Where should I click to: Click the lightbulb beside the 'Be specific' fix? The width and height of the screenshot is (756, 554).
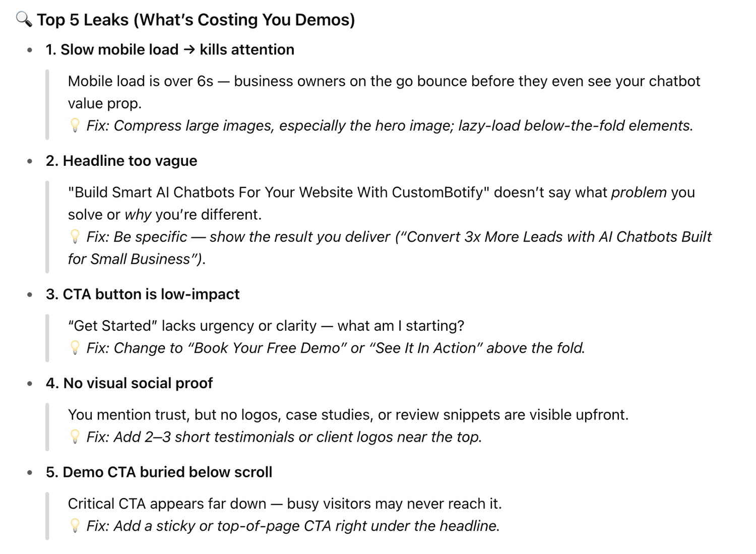pos(75,236)
